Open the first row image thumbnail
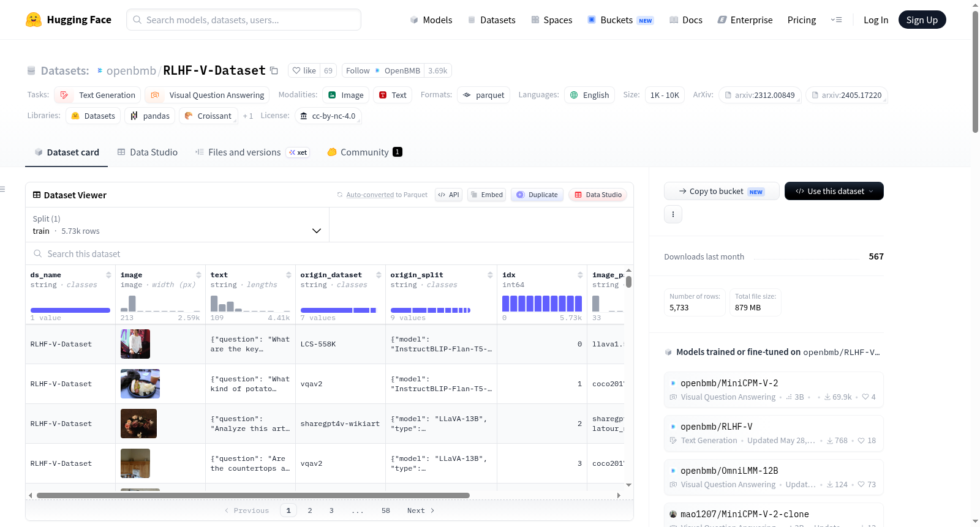 (x=135, y=344)
